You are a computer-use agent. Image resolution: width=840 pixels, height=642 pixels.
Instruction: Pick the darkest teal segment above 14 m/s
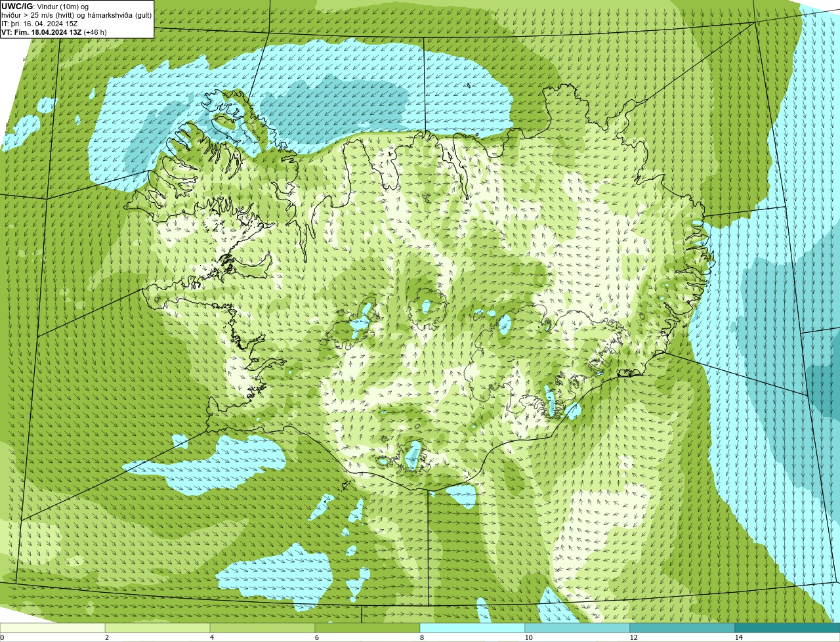(x=787, y=628)
